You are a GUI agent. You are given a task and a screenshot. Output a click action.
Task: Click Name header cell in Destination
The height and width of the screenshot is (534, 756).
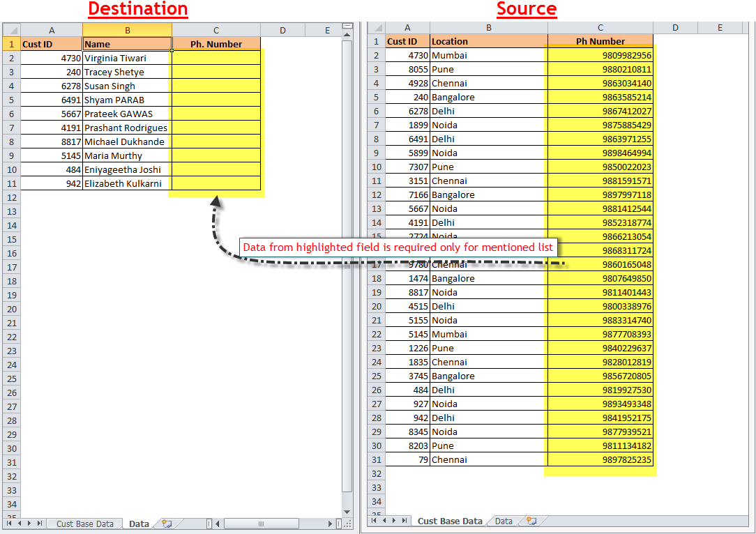point(128,44)
